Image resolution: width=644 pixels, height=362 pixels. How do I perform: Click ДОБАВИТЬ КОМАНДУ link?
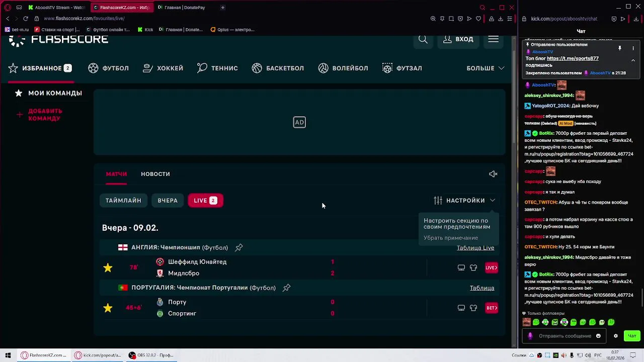40,115
